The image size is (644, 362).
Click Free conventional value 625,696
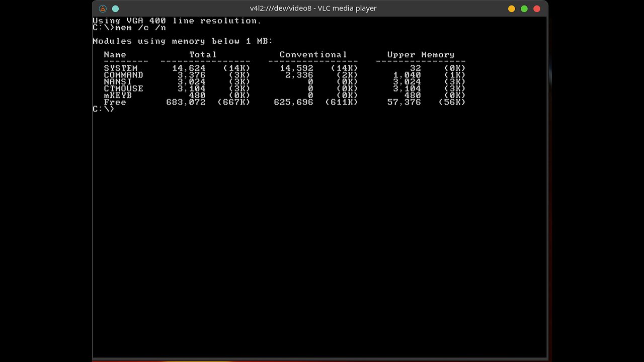[x=293, y=102]
